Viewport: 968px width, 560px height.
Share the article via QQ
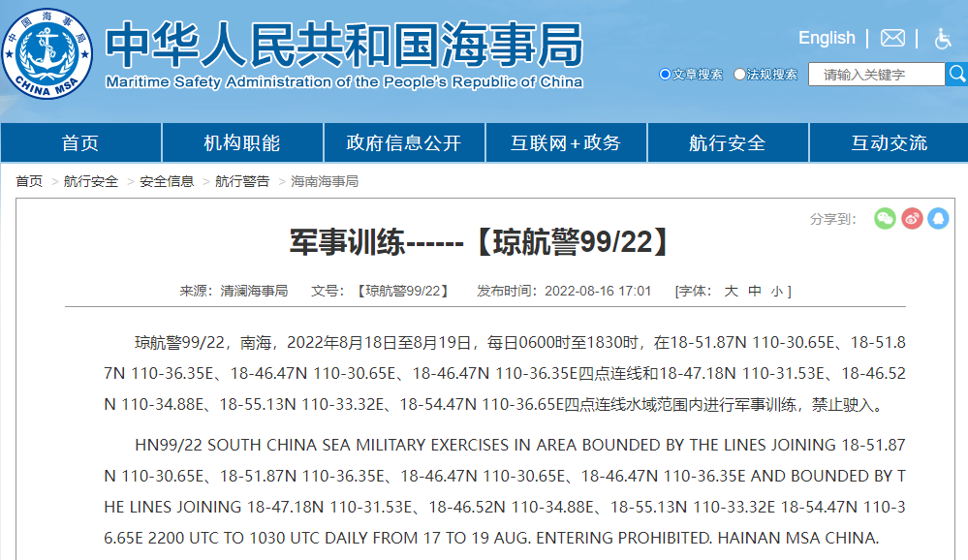point(936,220)
